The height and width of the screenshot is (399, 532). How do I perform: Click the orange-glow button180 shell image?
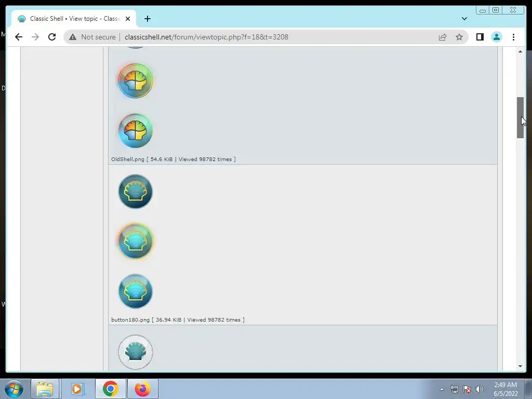tap(136, 241)
